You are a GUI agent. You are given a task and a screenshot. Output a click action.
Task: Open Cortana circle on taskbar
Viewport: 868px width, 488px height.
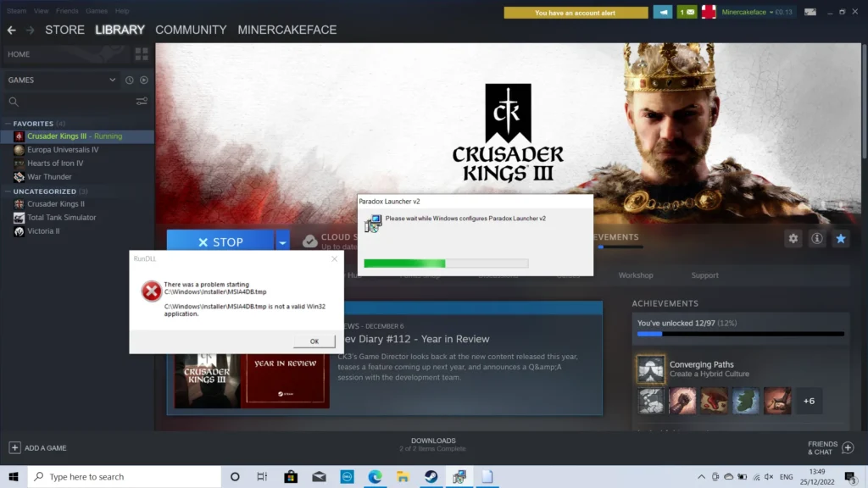click(235, 476)
